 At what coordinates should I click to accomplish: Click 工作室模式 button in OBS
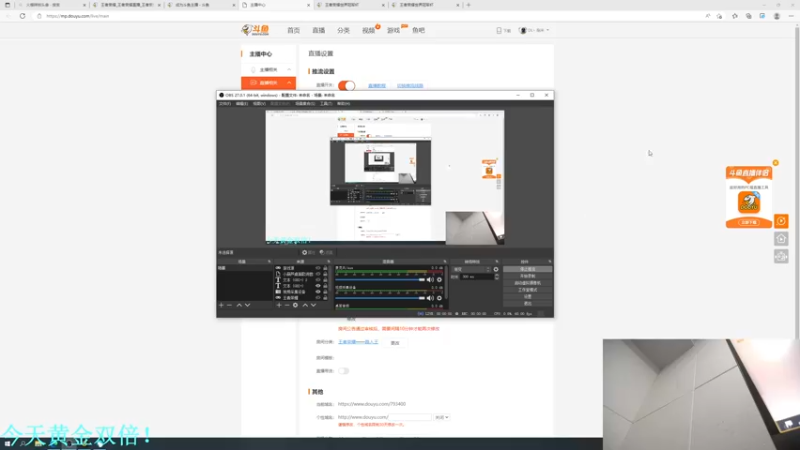point(528,290)
